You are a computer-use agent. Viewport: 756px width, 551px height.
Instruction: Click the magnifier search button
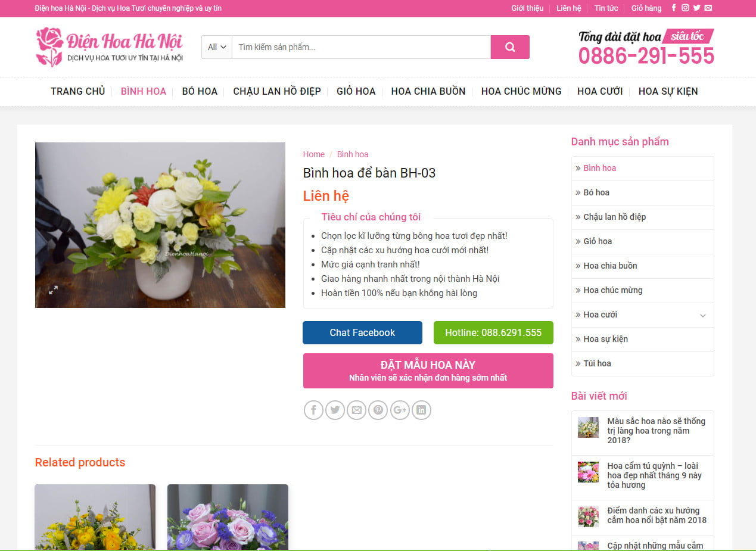[510, 47]
